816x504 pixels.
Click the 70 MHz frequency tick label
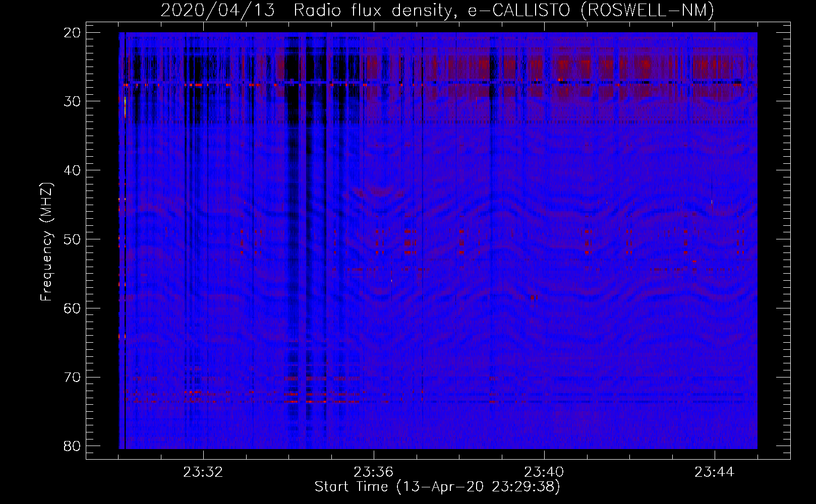click(x=73, y=377)
